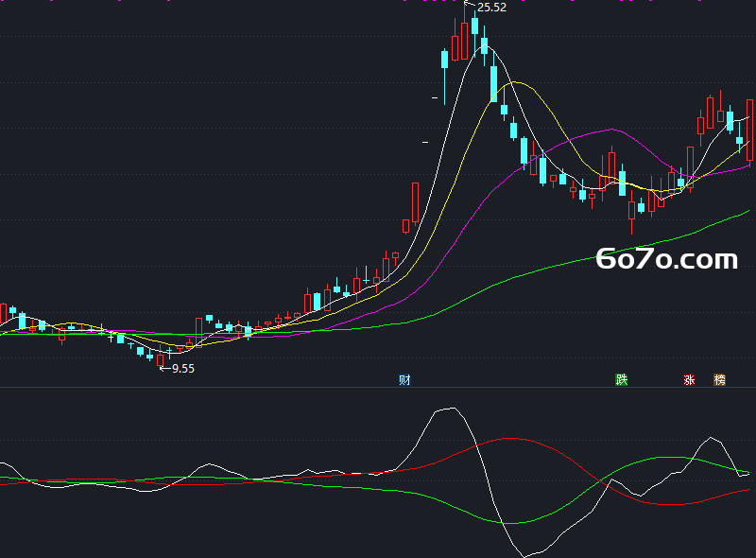Select the magenta moving average line at its peak

click(x=611, y=130)
